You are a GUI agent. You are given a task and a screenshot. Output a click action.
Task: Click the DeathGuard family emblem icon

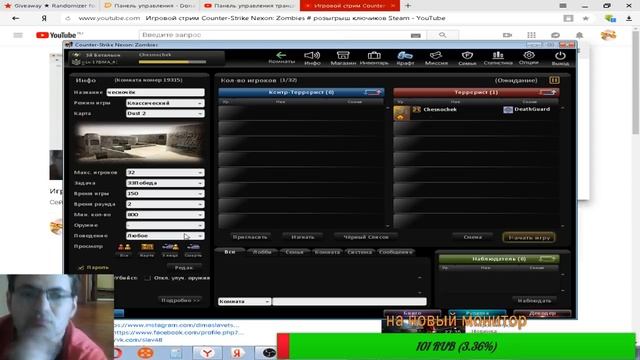pyautogui.click(x=508, y=109)
